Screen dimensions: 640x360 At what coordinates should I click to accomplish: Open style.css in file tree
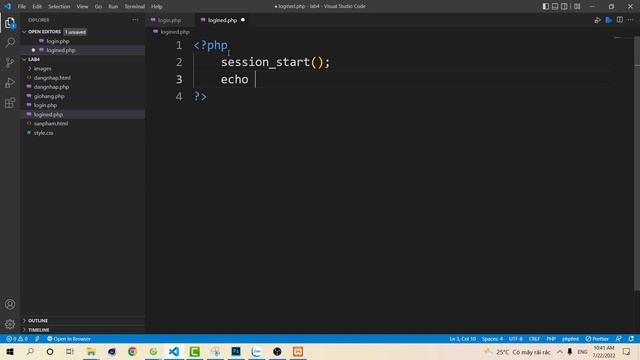coord(43,133)
